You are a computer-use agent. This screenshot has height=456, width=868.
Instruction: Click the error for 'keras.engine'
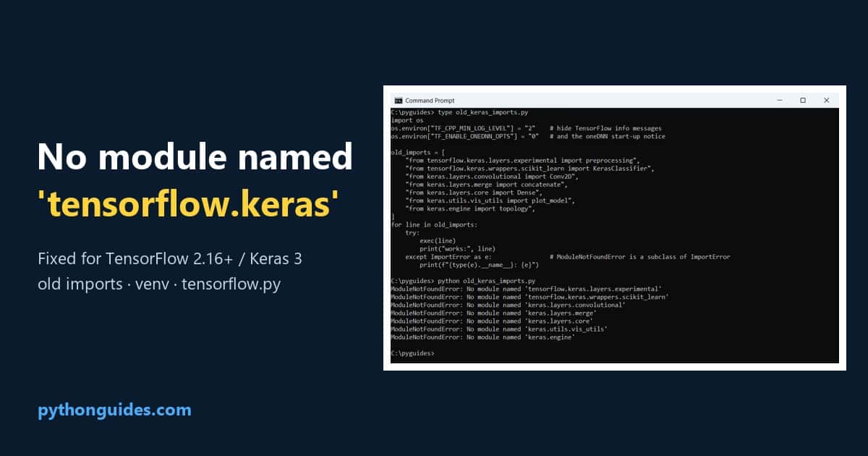482,336
